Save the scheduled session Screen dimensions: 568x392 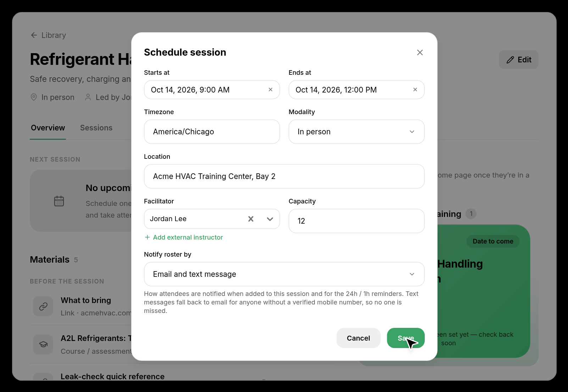406,338
